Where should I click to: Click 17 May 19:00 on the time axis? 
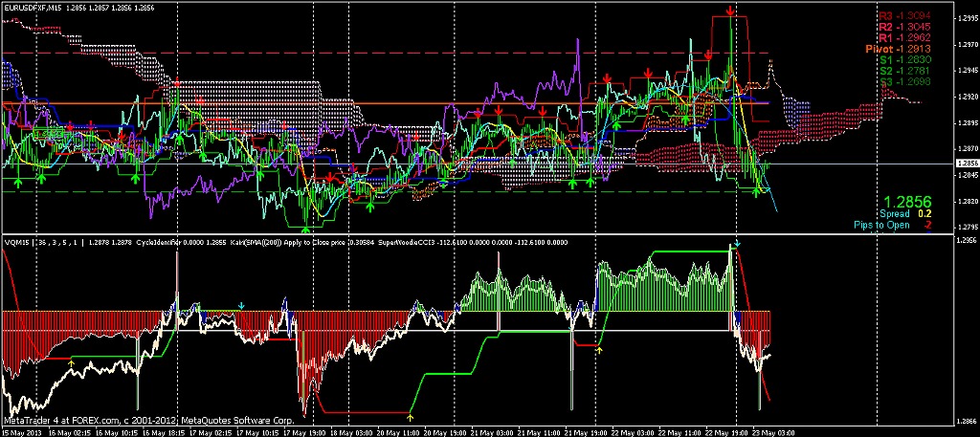[303, 432]
